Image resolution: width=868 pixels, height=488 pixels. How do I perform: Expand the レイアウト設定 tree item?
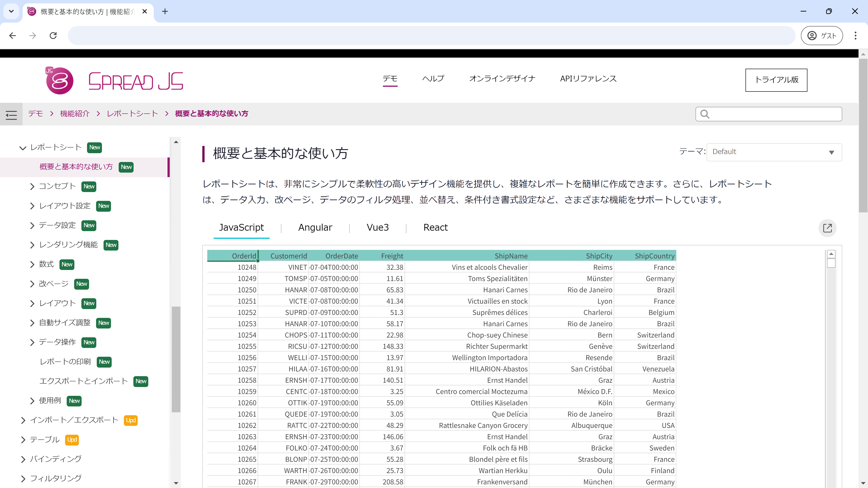[32, 206]
